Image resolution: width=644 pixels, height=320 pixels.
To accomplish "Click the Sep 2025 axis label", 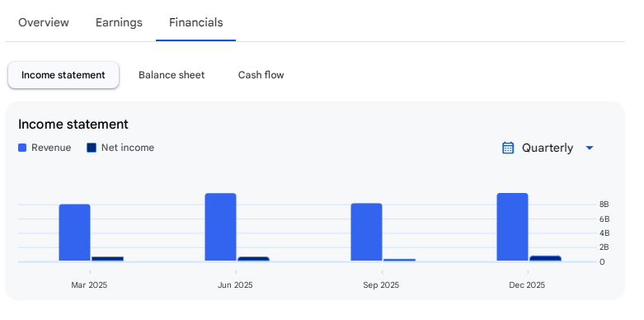I will [x=381, y=285].
